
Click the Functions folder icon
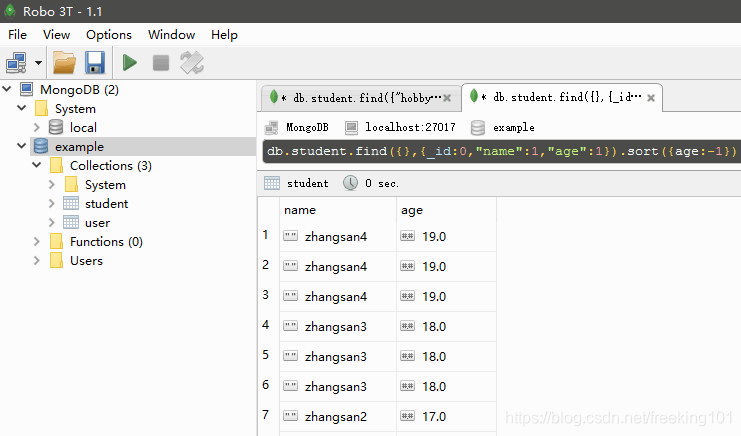click(56, 241)
